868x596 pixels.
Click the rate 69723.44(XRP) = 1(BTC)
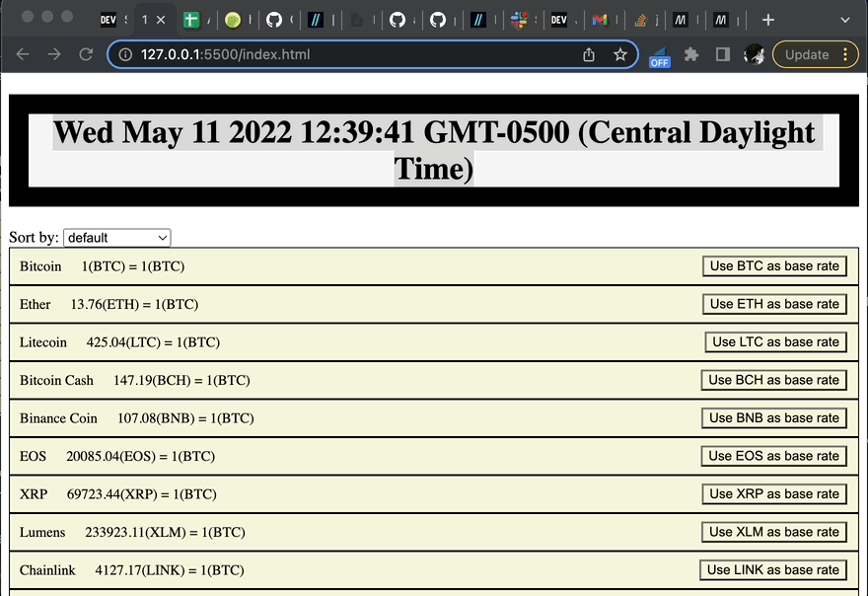click(x=142, y=494)
